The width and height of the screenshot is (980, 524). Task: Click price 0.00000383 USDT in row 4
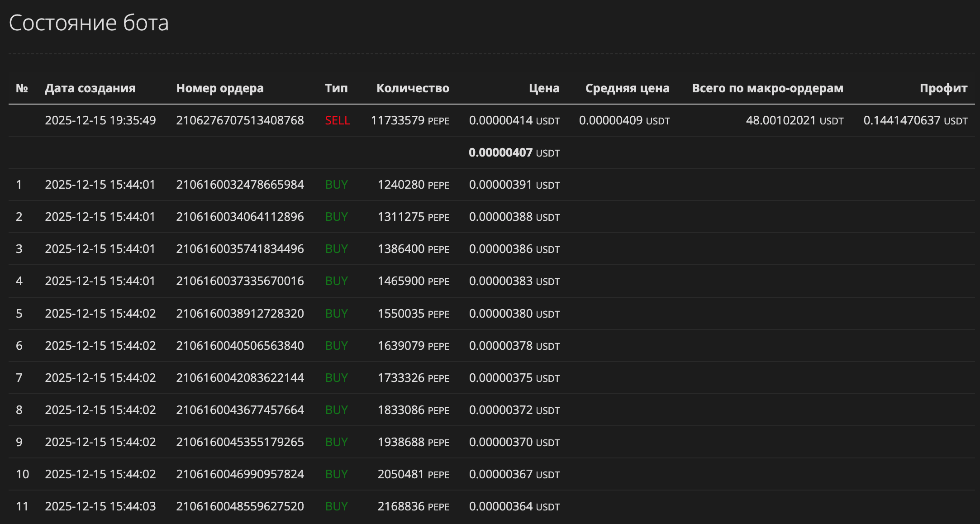[514, 281]
